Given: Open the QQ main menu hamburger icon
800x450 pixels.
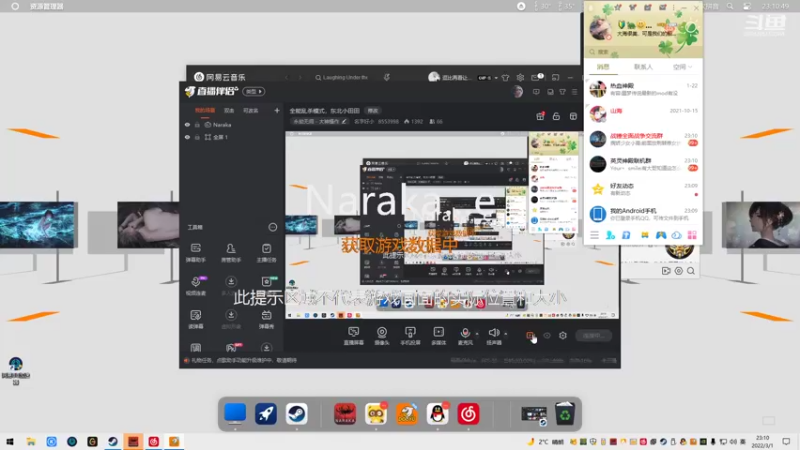Looking at the screenshot, I should point(594,235).
